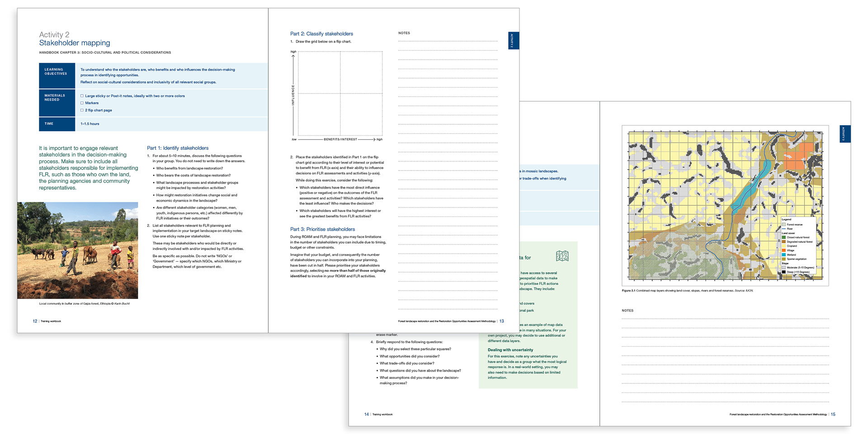Tick the '2 flip chart page' checkbox
This screenshot has width=868, height=434.
tap(82, 110)
